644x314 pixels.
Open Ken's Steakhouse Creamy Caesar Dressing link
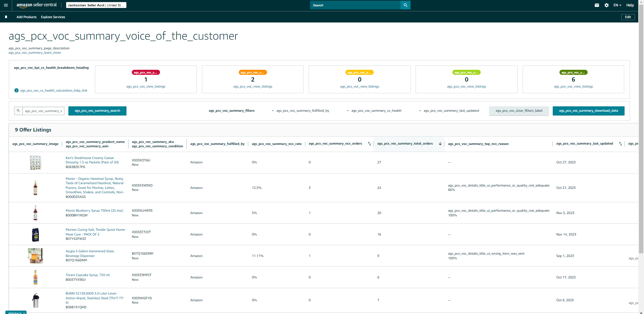(x=92, y=160)
